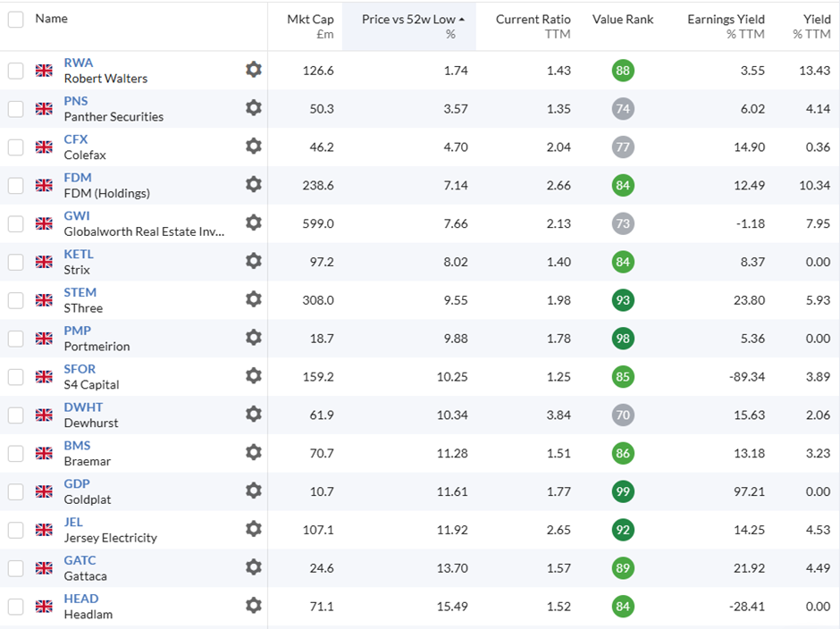Image resolution: width=840 pixels, height=629 pixels.
Task: Tick the FDM (Holdings) checkbox
Action: 15,185
